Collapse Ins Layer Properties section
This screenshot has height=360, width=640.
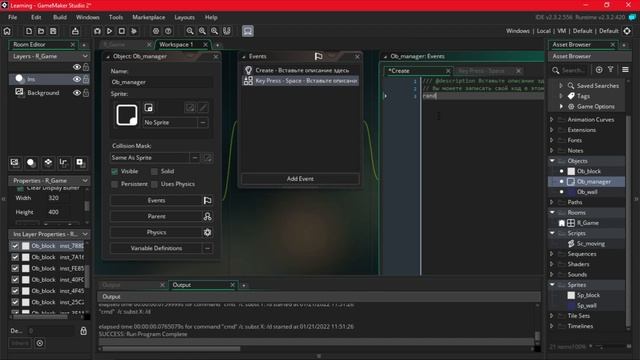click(x=85, y=234)
